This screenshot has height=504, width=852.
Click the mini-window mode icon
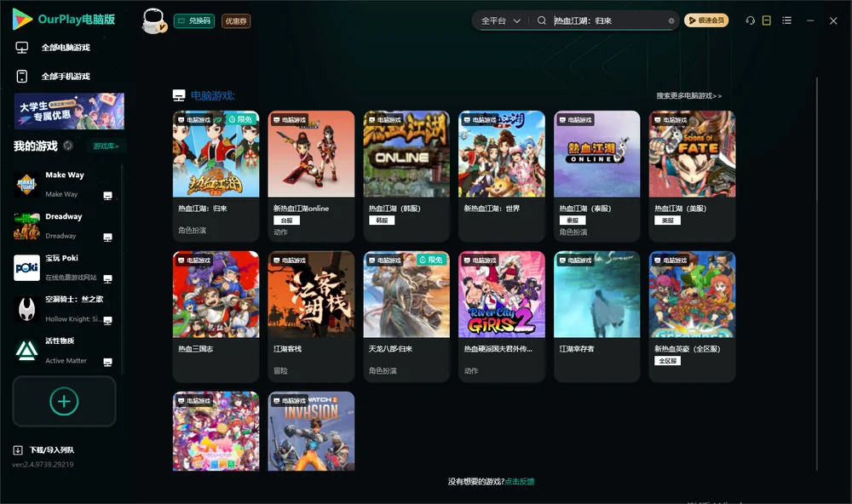click(x=766, y=20)
